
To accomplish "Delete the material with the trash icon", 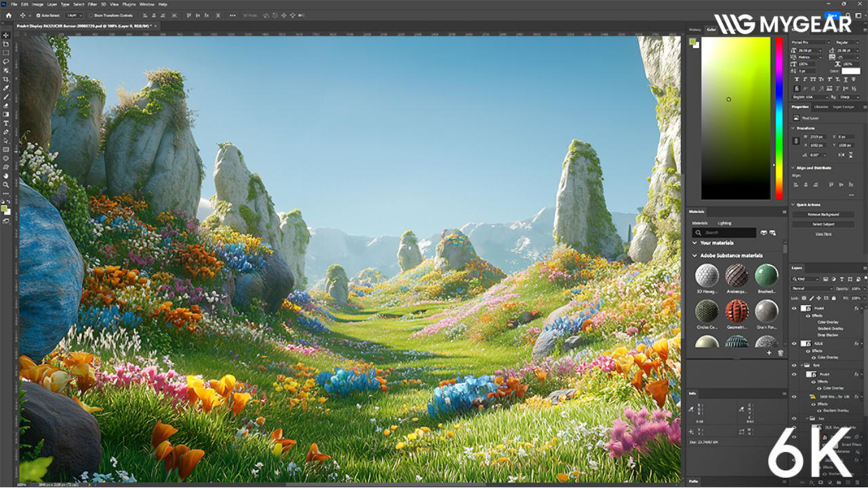I will click(x=780, y=353).
